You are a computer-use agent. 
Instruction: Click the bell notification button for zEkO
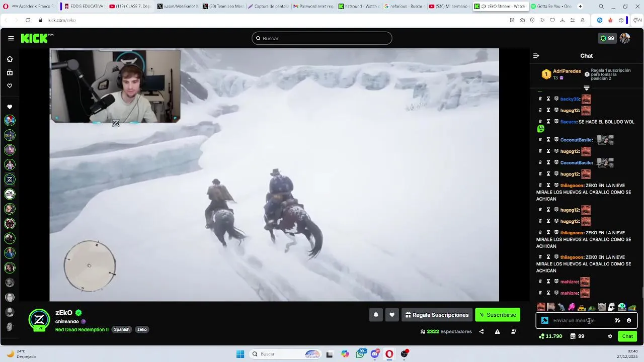pos(376,315)
